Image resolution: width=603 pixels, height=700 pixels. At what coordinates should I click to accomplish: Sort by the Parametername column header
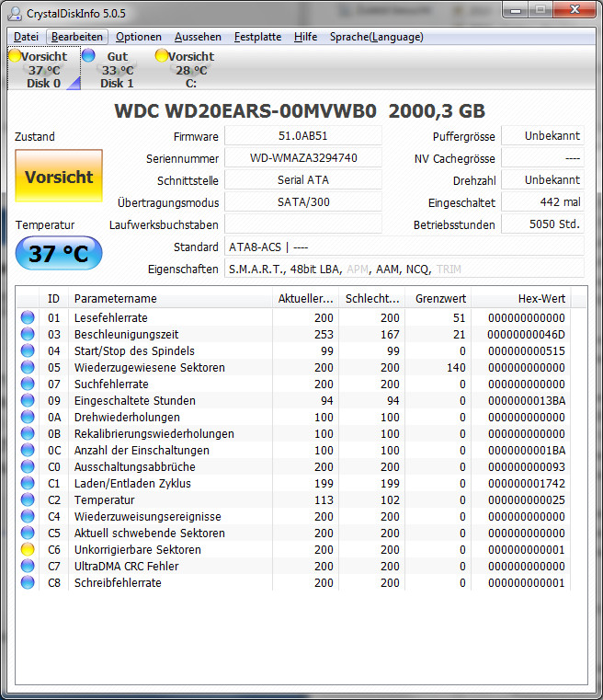tap(170, 298)
